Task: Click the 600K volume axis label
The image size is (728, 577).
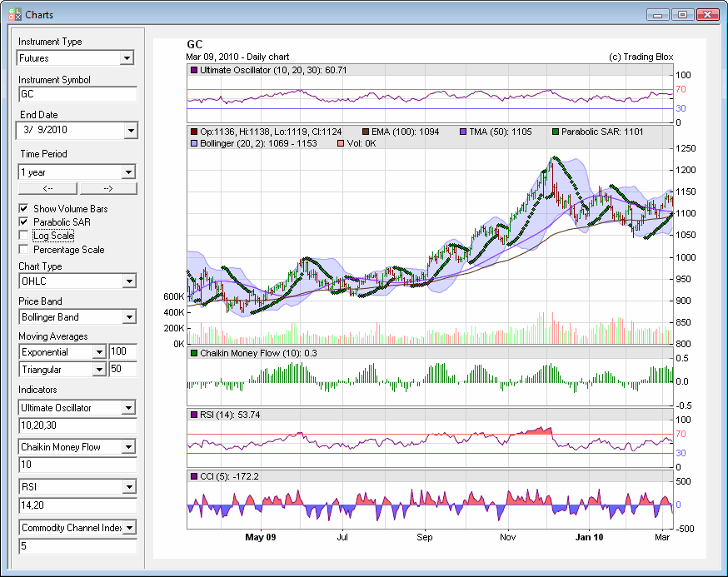Action: [173, 296]
